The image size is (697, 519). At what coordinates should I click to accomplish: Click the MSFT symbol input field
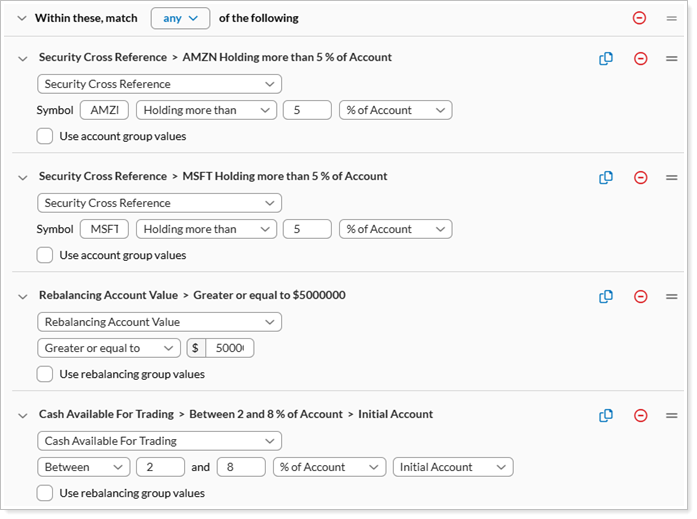click(x=104, y=229)
